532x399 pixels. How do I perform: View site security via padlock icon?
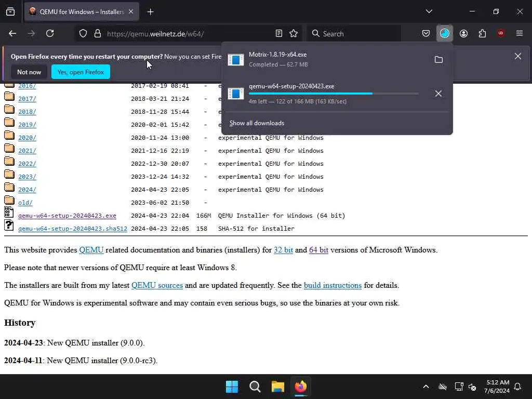coord(98,34)
